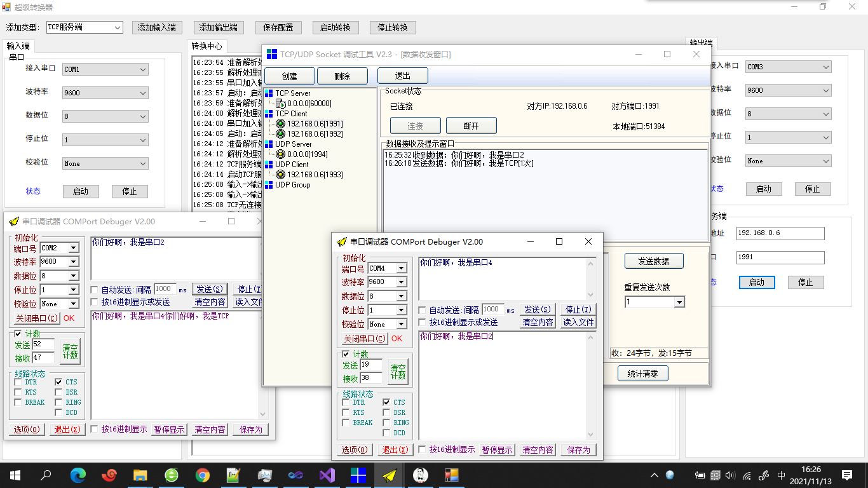Uncheck 计数 in COM2 debugger
The image size is (868, 488).
click(18, 334)
